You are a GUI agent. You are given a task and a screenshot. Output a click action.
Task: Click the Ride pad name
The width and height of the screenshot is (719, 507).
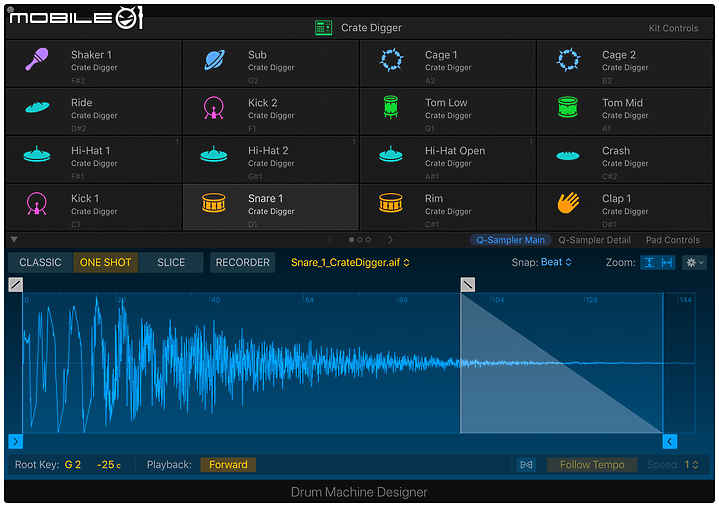(x=82, y=103)
